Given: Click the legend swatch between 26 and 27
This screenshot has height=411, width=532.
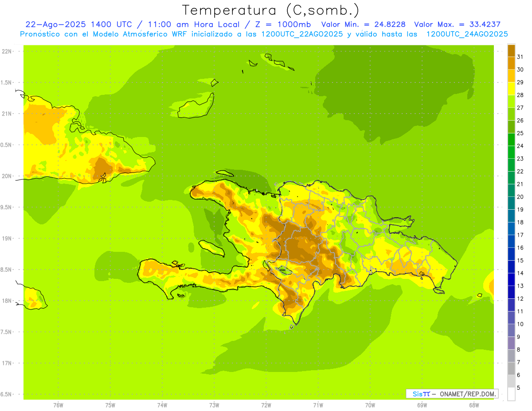Looking at the screenshot, I should click(511, 114).
